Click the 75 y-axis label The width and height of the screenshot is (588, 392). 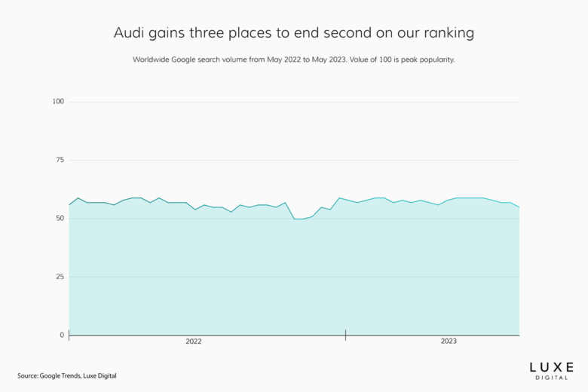pos(60,160)
